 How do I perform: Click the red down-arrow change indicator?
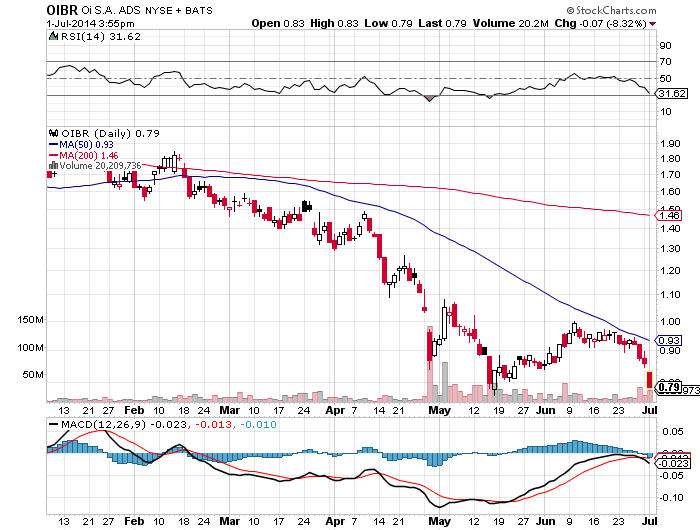(x=653, y=24)
